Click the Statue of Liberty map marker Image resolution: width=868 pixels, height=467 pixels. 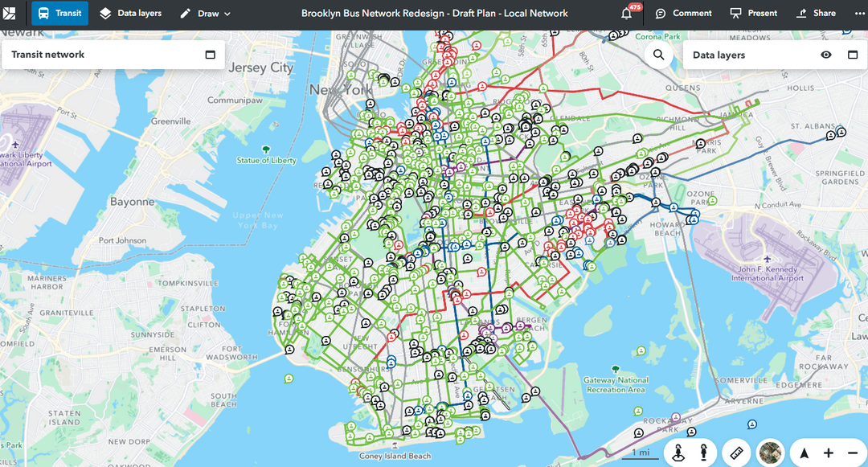click(266, 150)
